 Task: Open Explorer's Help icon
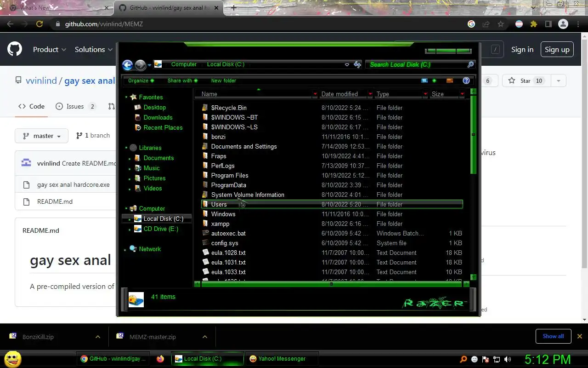click(x=466, y=80)
